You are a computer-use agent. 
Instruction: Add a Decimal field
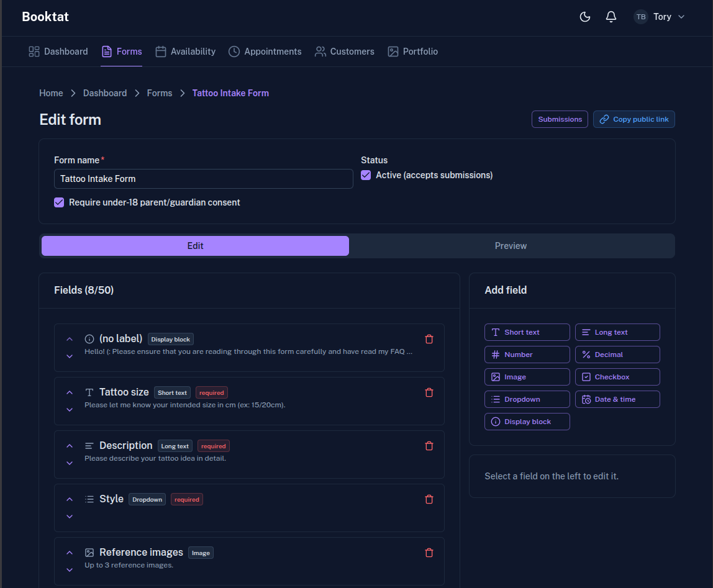pyautogui.click(x=617, y=355)
